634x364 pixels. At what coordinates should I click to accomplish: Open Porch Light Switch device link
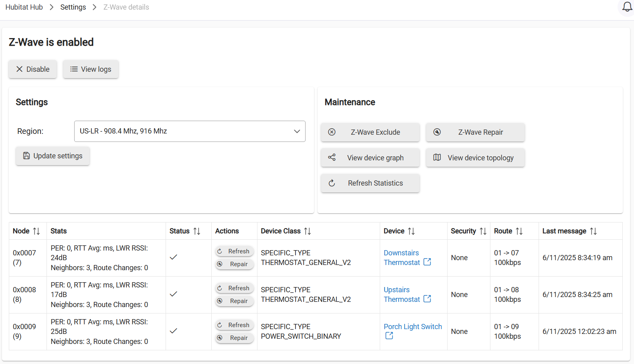413,327
